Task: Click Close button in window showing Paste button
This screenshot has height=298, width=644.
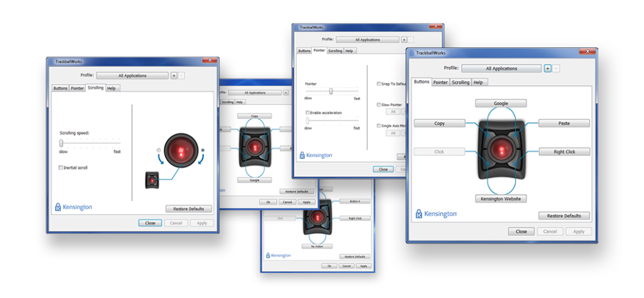Action: pos(521,231)
